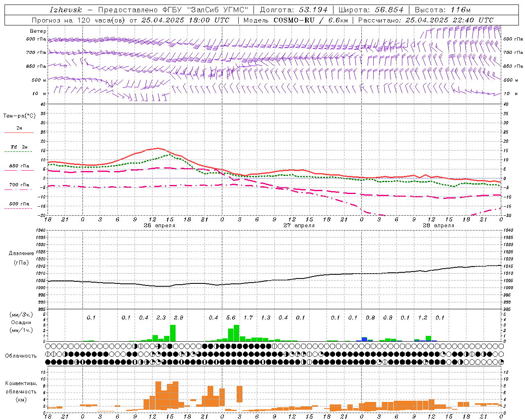This screenshot has height=420, width=525.
Task: Click the Тем-ра(°C) temperature panel label
Action: [19, 116]
